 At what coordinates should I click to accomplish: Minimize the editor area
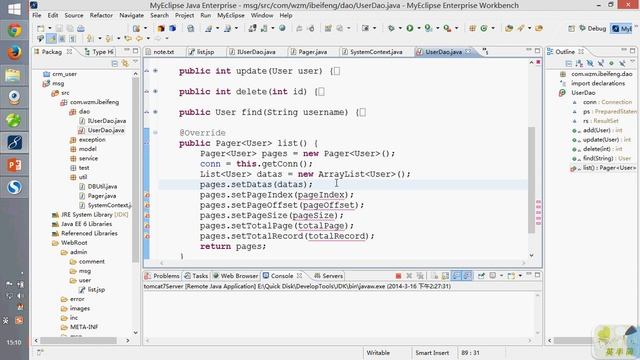click(x=529, y=51)
